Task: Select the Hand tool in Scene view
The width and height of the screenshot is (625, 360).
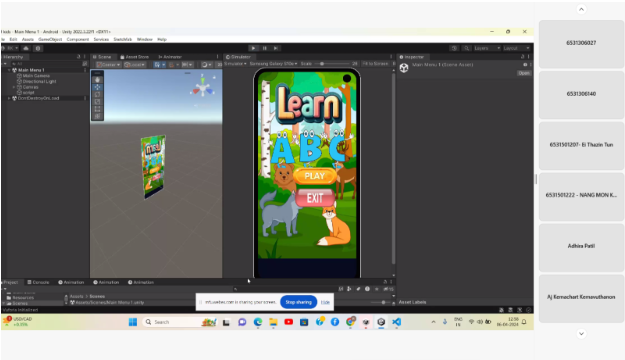Action: tap(97, 80)
